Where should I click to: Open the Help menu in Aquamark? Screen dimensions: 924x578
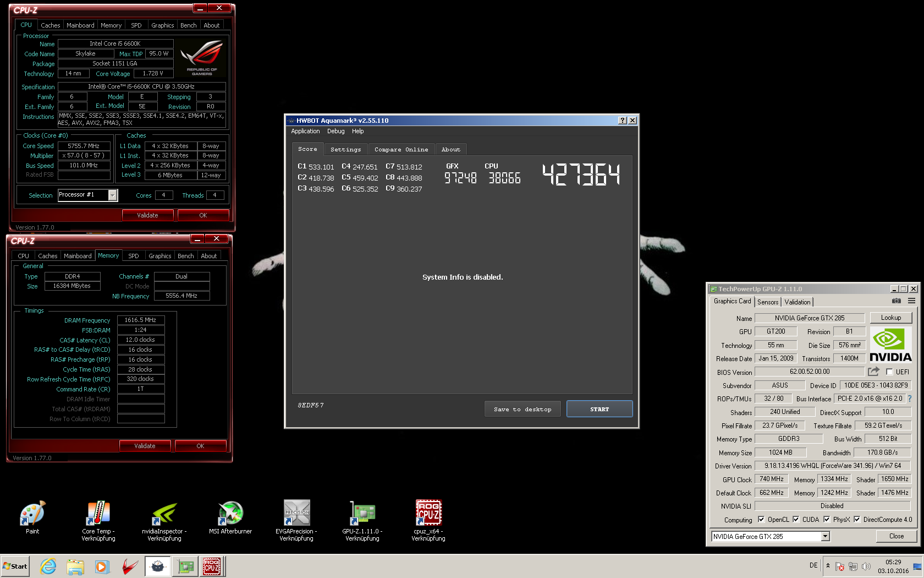pos(358,131)
